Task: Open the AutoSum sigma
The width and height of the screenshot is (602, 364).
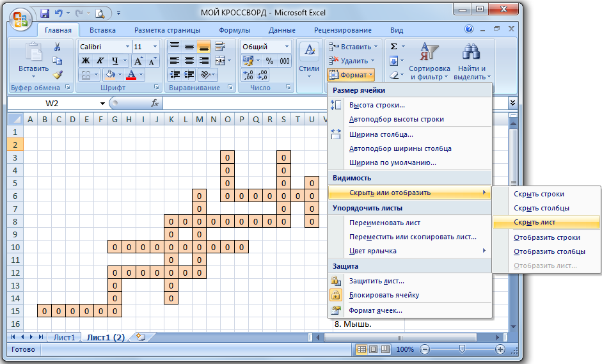Action: 394,47
